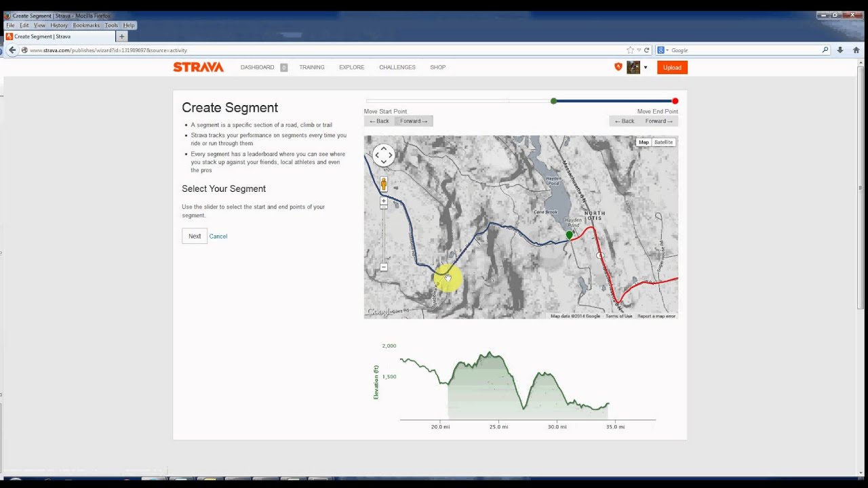868x488 pixels.
Task: Move end point Back
Action: pyautogui.click(x=625, y=121)
